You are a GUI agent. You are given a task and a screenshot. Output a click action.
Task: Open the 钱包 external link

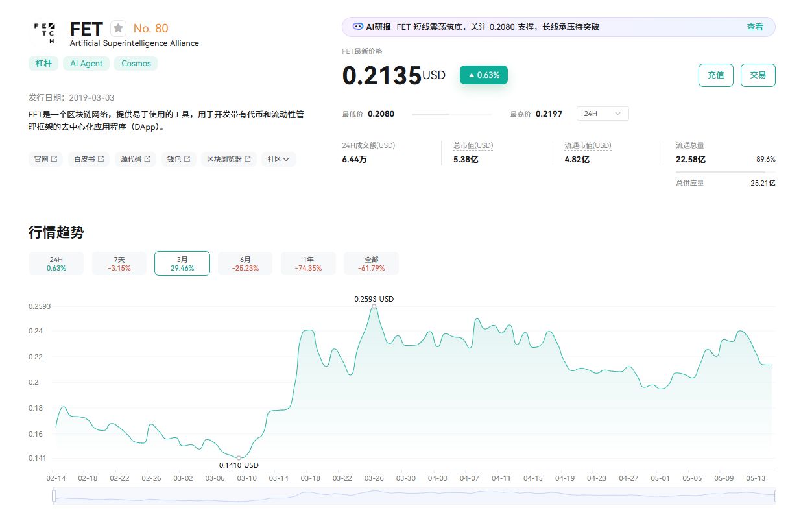point(179,159)
